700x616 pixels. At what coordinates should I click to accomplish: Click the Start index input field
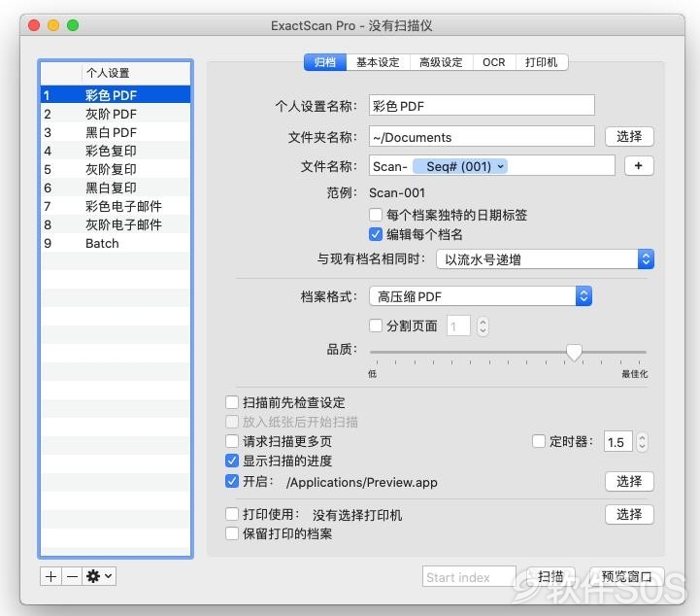[x=469, y=577]
